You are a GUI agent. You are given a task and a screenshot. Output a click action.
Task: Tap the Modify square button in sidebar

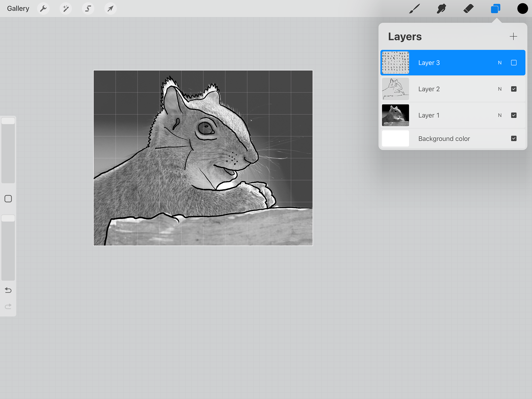(x=8, y=199)
